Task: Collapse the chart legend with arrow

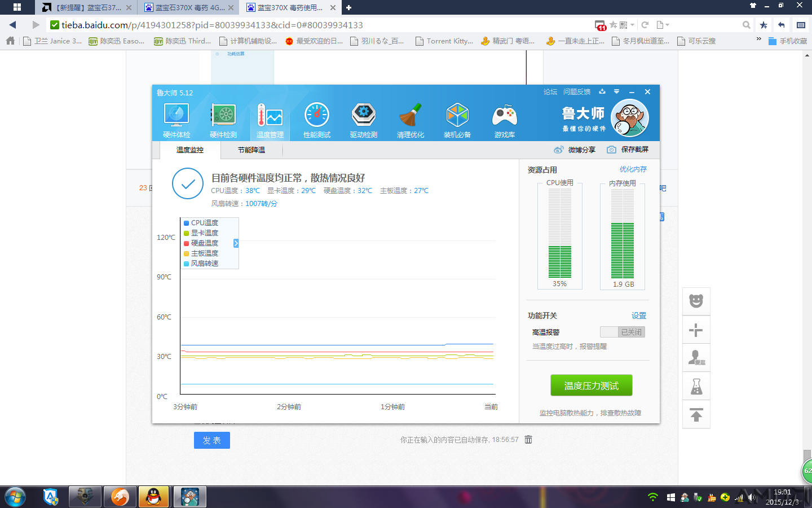Action: [x=236, y=243]
